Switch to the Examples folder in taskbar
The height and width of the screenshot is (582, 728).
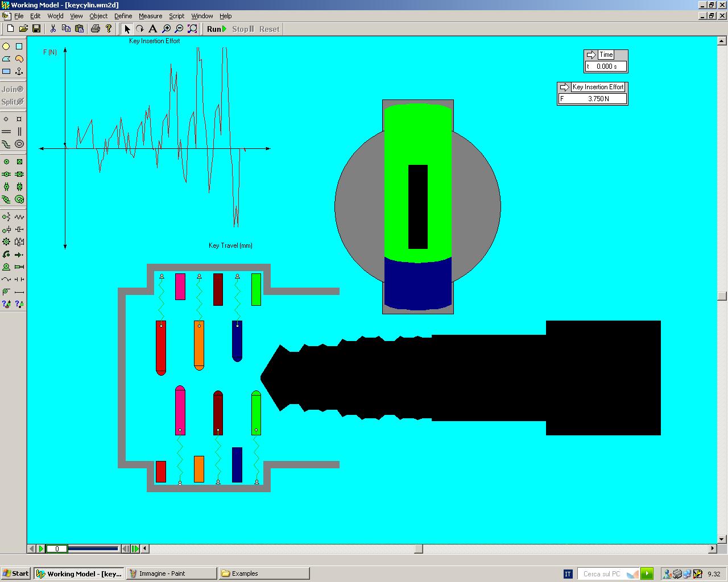click(264, 573)
